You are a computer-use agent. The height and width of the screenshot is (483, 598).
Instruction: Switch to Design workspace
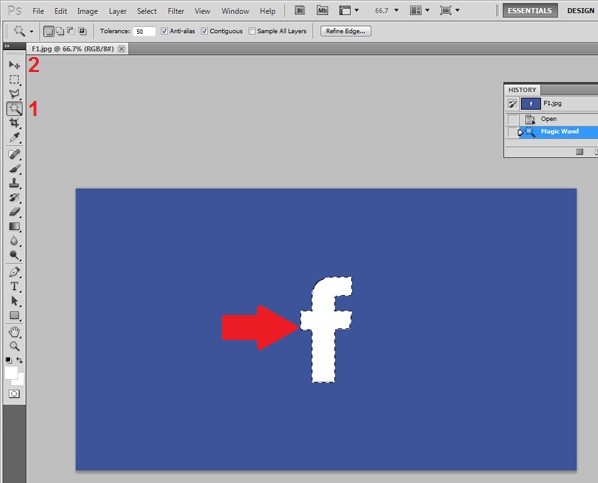click(580, 11)
